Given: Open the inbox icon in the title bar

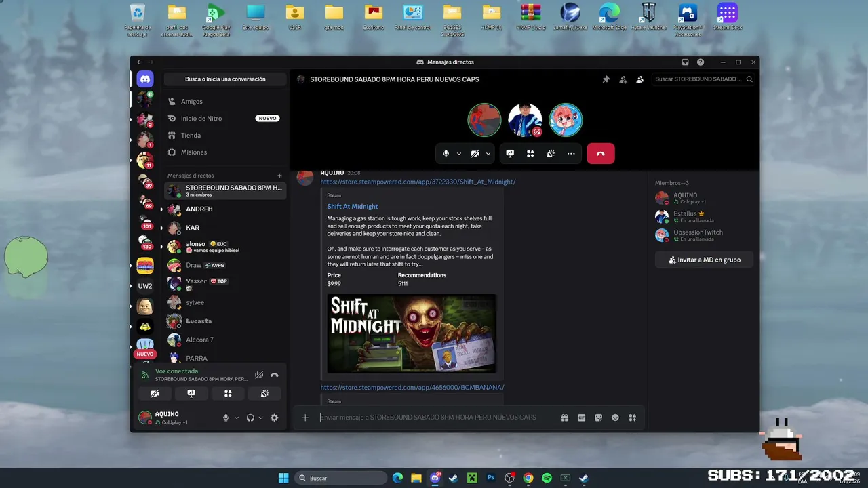Looking at the screenshot, I should coord(686,62).
